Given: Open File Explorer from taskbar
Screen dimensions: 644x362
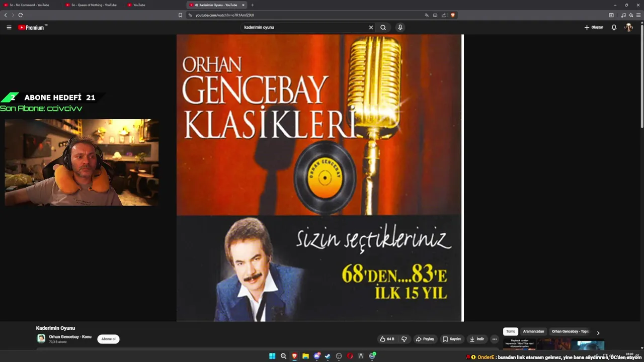Looking at the screenshot, I should [305, 356].
